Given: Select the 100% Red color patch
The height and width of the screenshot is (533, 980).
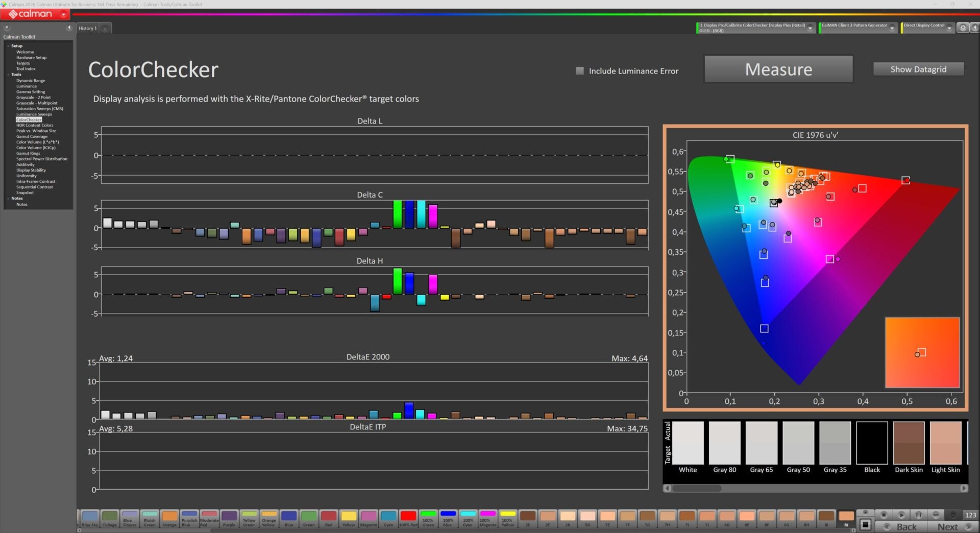Looking at the screenshot, I should tap(408, 519).
